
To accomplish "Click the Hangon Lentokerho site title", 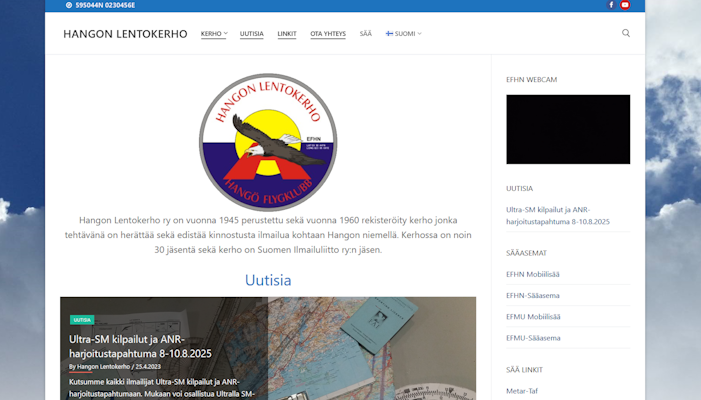I will pyautogui.click(x=125, y=34).
